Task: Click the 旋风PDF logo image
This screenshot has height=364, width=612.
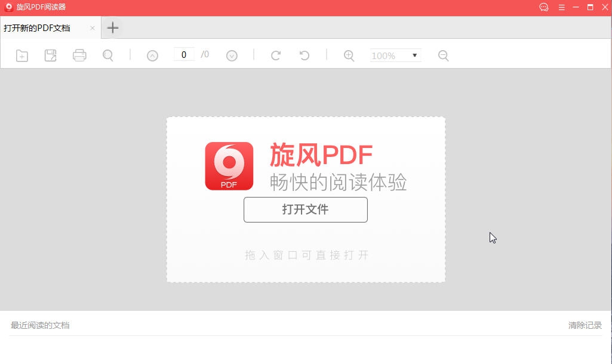Action: click(x=229, y=166)
